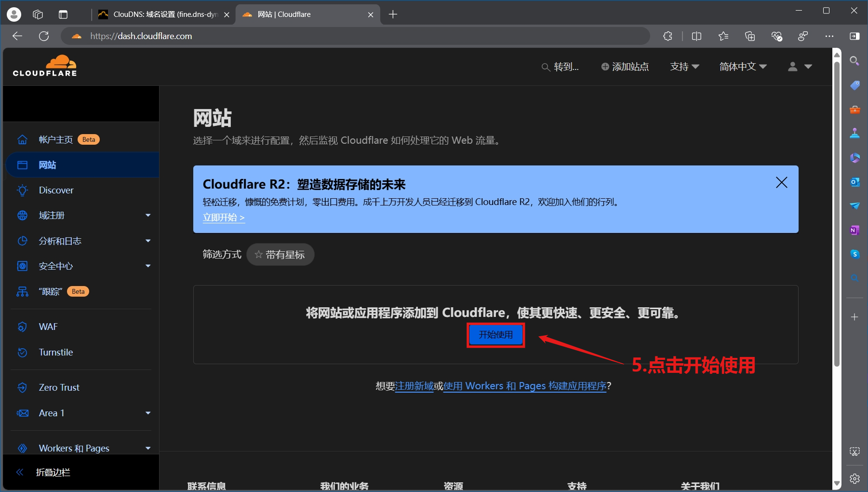Open Edge sidebar settings gear
Image resolution: width=868 pixels, height=492 pixels.
[855, 478]
